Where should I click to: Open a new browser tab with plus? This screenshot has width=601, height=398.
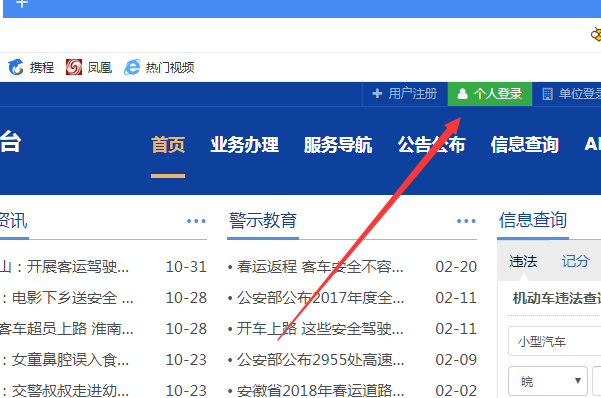(x=22, y=3)
